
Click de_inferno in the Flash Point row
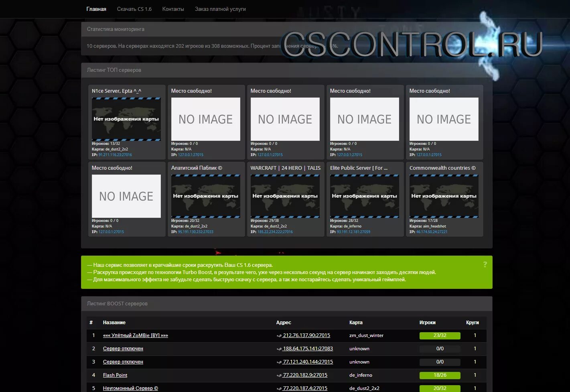tap(361, 375)
